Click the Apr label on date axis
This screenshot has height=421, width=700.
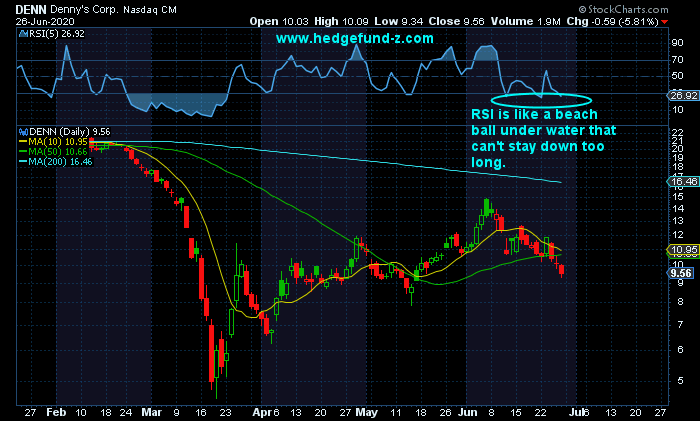[262, 412]
